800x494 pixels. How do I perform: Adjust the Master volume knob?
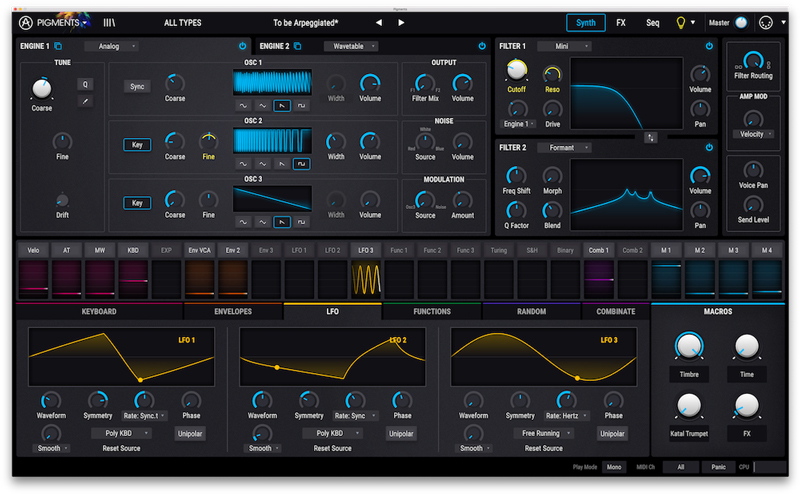tap(741, 22)
